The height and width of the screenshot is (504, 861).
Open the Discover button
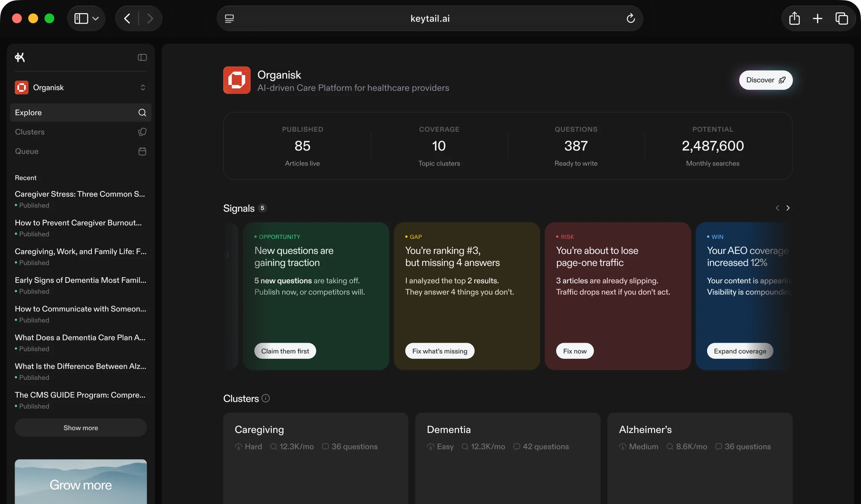[x=765, y=80]
